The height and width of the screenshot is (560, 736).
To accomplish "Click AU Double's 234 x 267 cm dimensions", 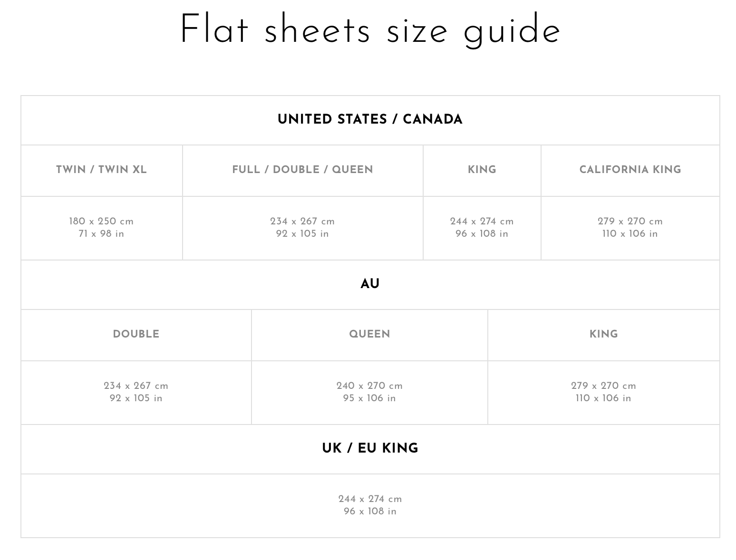I will click(x=136, y=386).
